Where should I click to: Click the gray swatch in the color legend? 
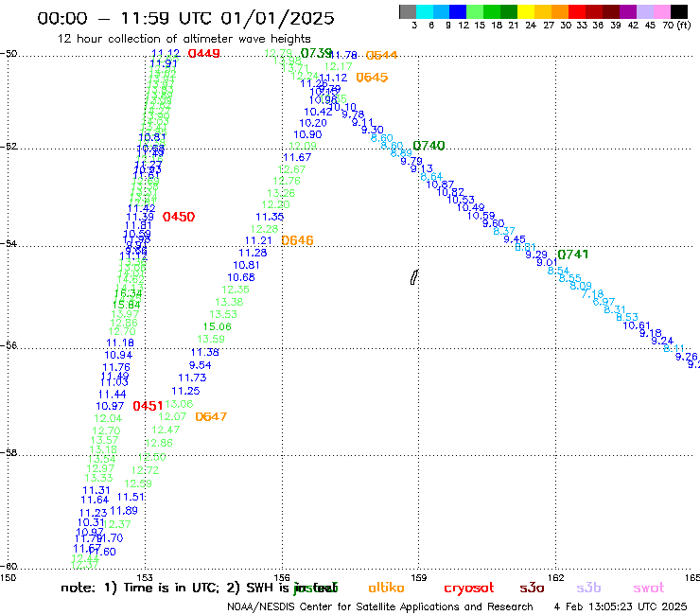[x=408, y=11]
